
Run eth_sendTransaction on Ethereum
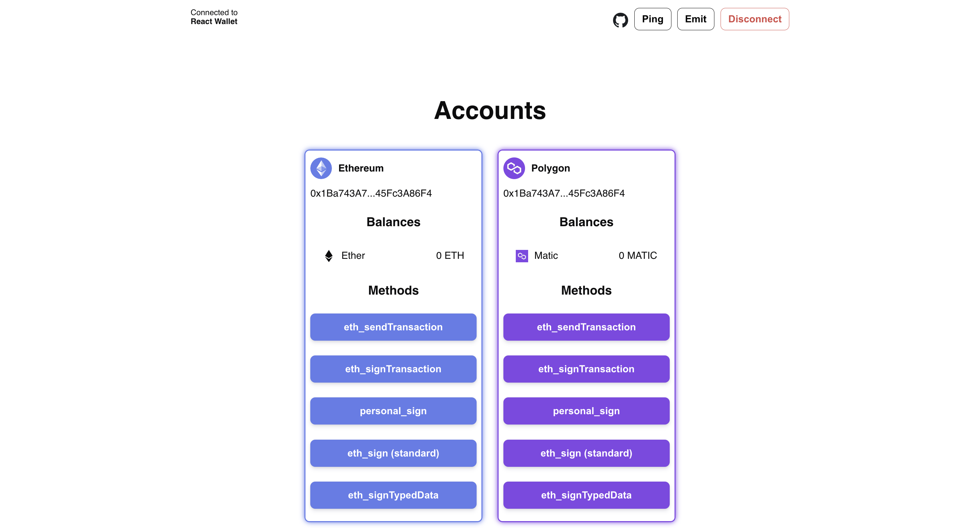click(x=393, y=327)
